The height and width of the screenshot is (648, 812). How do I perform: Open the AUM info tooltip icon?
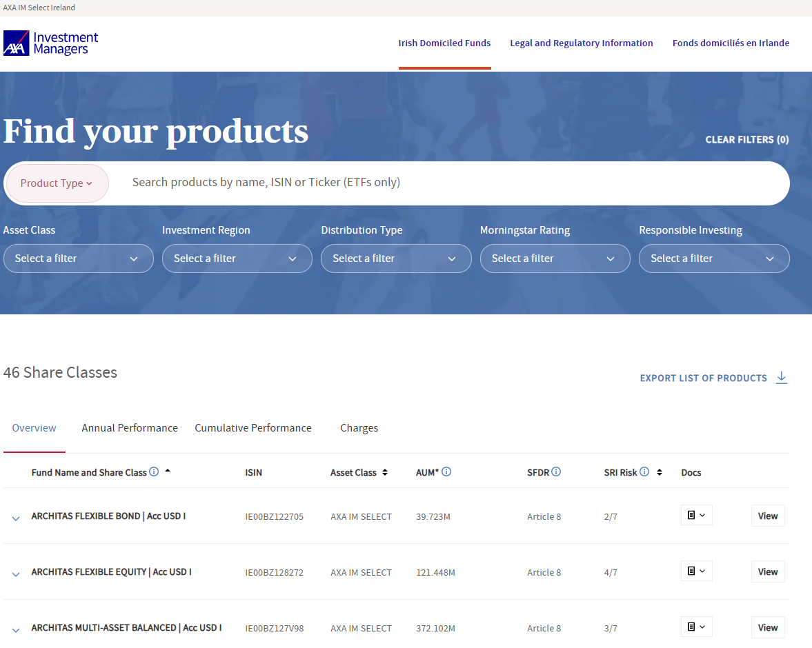pos(446,472)
